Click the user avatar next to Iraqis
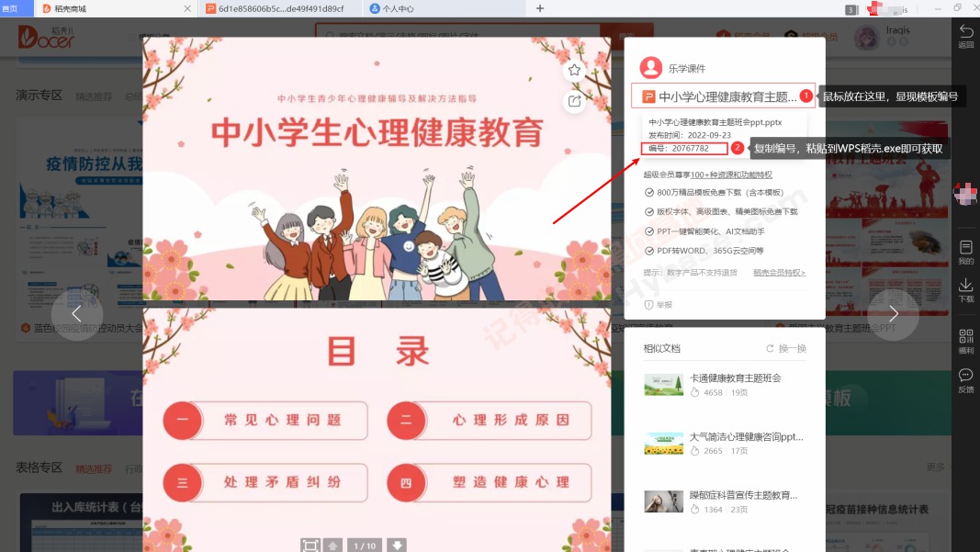 tap(867, 39)
